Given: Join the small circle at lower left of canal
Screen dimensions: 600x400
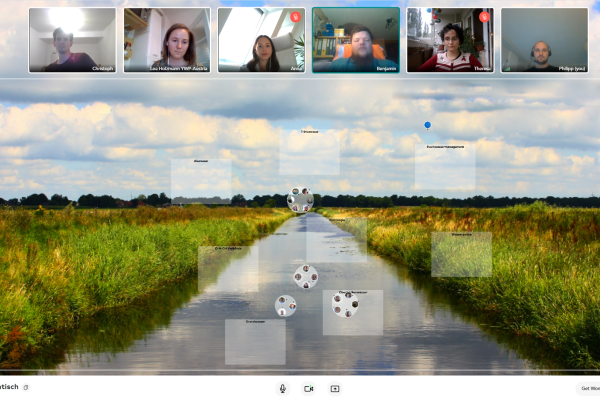Looking at the screenshot, I should (286, 306).
